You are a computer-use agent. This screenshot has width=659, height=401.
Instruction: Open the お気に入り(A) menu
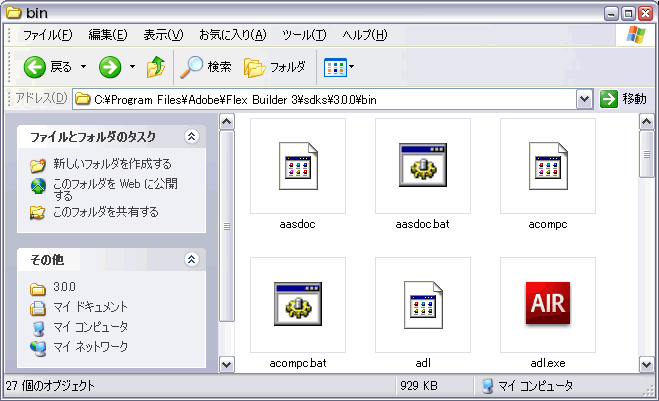(233, 35)
